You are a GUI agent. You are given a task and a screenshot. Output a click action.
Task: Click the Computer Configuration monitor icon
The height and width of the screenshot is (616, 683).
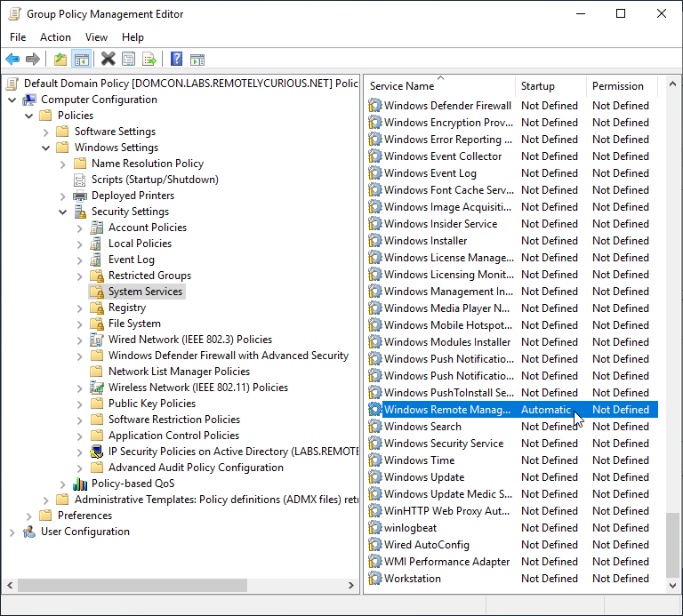point(29,100)
